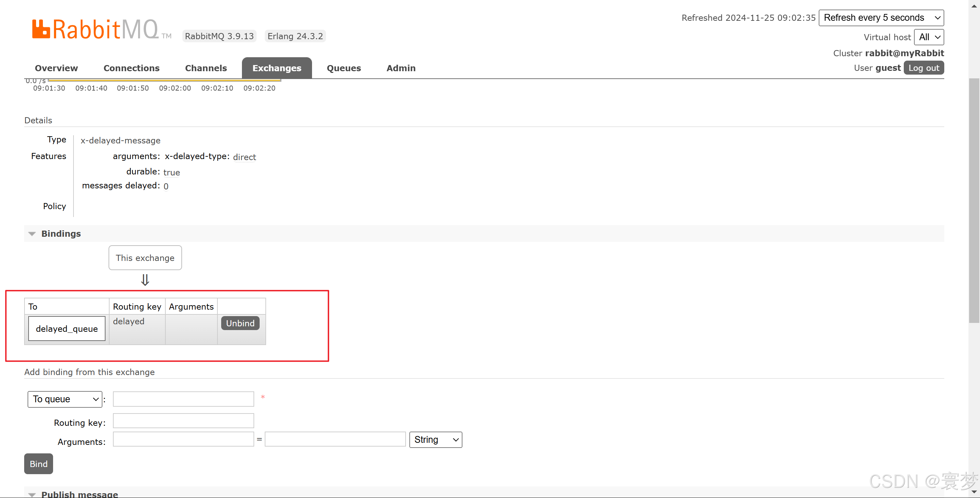Expand the Publish message section

79,494
